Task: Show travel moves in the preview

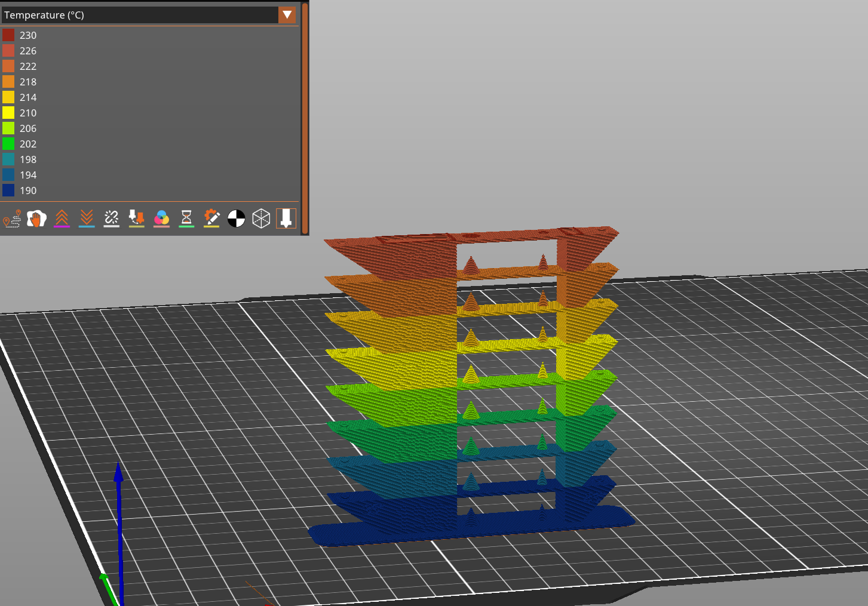Action: click(x=13, y=219)
